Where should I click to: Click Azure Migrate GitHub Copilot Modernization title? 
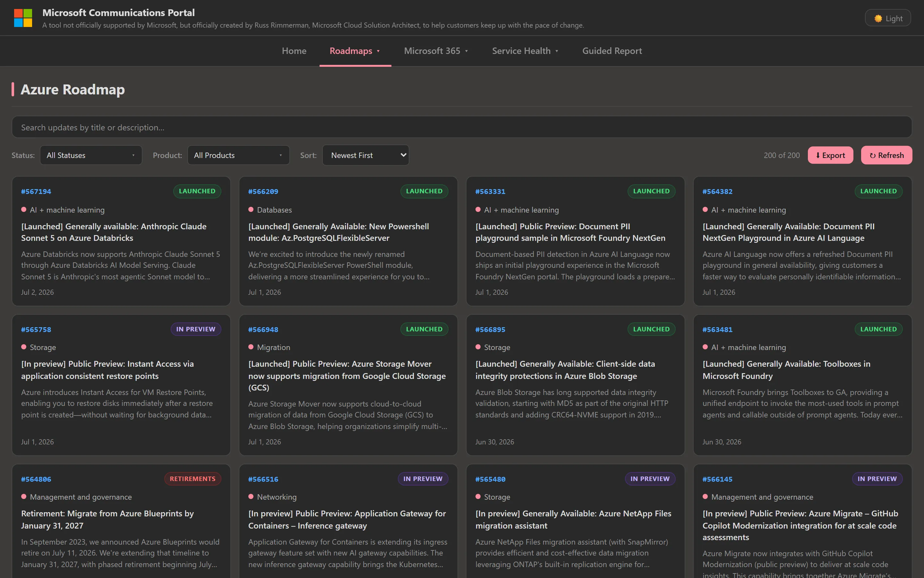pyautogui.click(x=800, y=525)
